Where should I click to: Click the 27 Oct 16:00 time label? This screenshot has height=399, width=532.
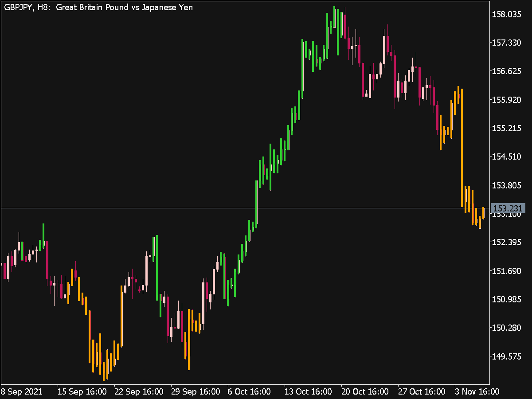(x=422, y=391)
